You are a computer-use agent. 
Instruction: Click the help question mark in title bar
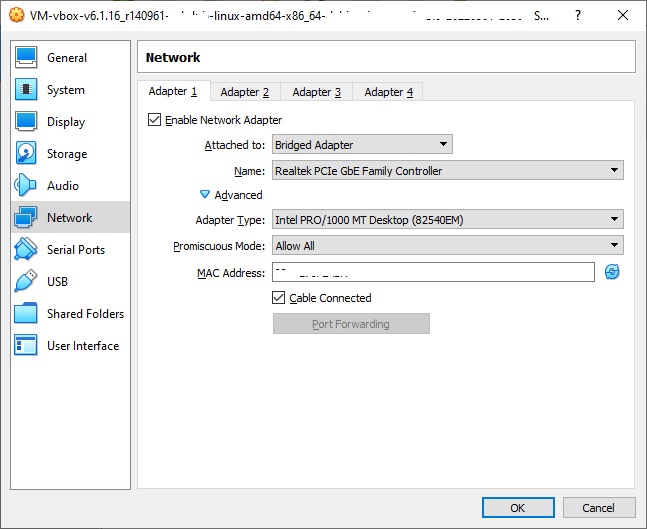pyautogui.click(x=578, y=15)
